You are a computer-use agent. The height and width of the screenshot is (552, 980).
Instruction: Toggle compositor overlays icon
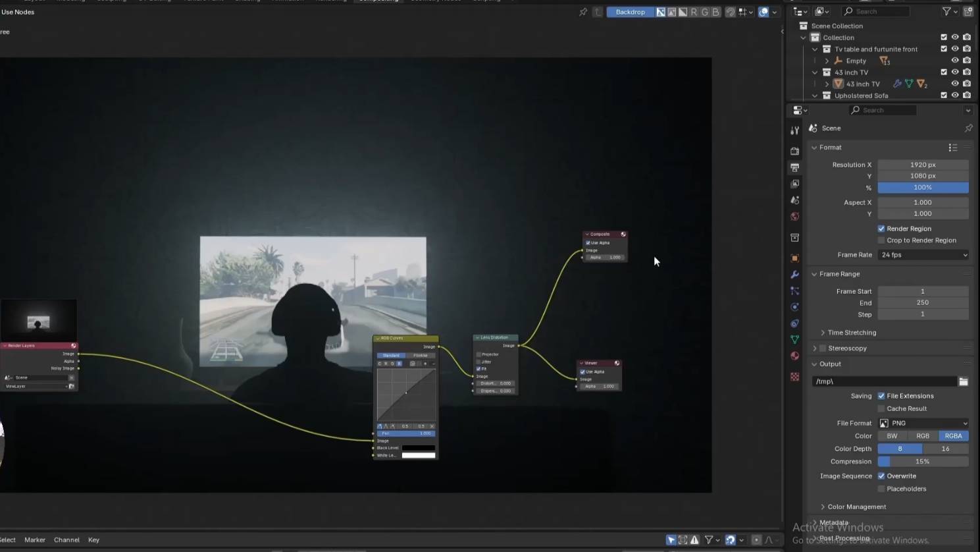click(763, 12)
